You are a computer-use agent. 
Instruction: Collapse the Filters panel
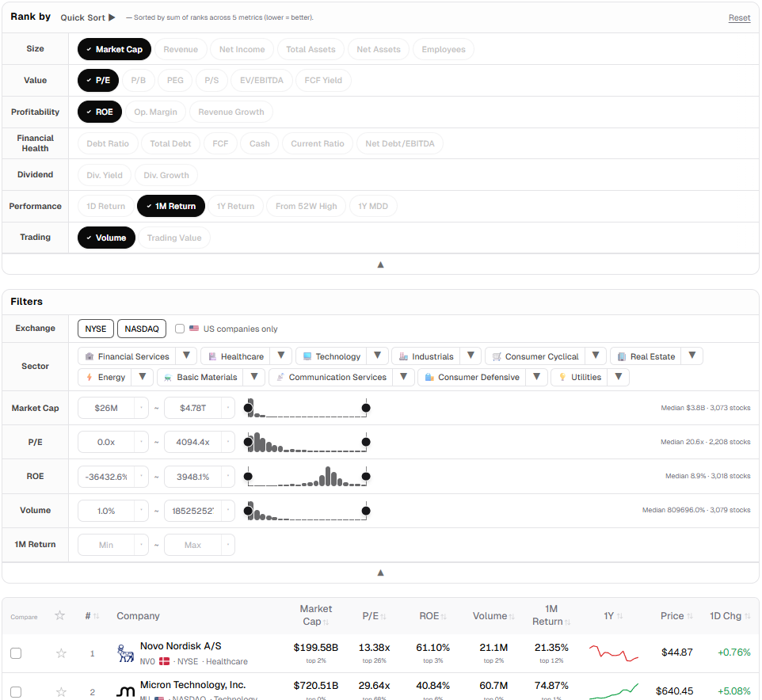(x=380, y=573)
